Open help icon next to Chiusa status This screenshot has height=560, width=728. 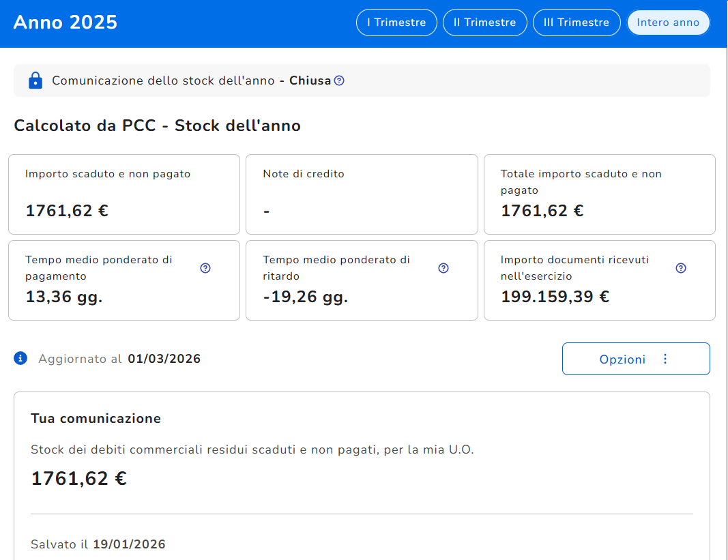(339, 80)
